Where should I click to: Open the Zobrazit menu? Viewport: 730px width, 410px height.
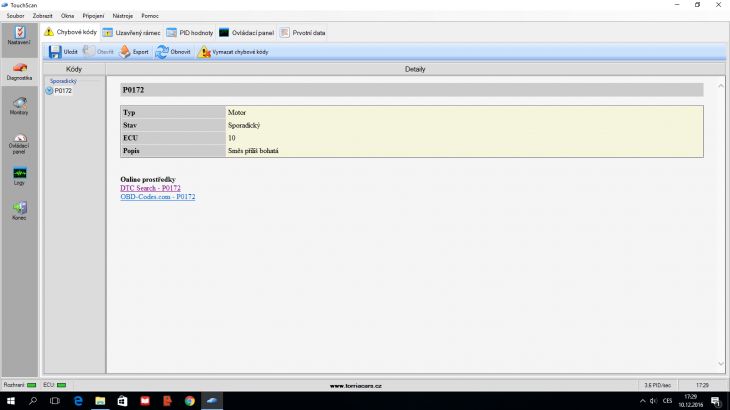click(42, 16)
